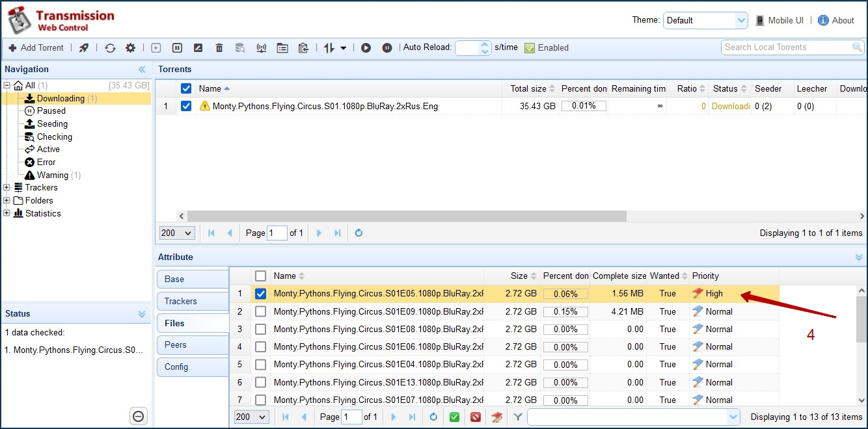
Task: Focus the Search Local Torrents field
Action: (787, 47)
